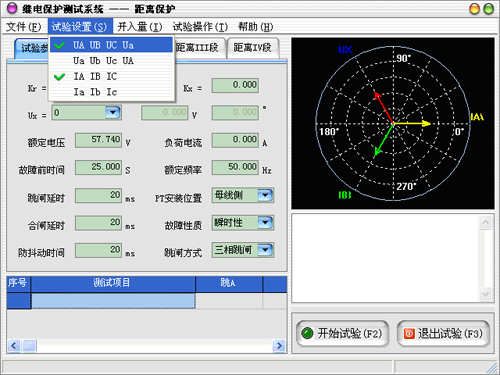
Task: Expand the 故障性质 dropdown
Action: tap(265, 222)
